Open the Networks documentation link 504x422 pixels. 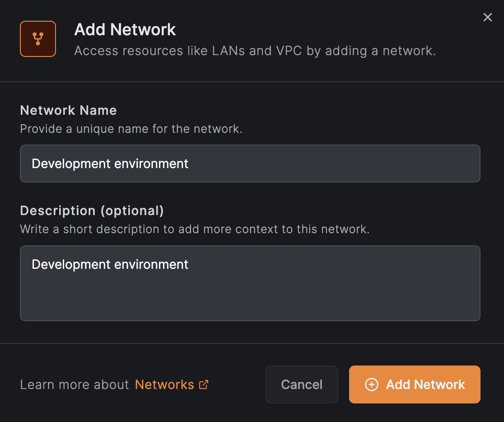coord(164,384)
